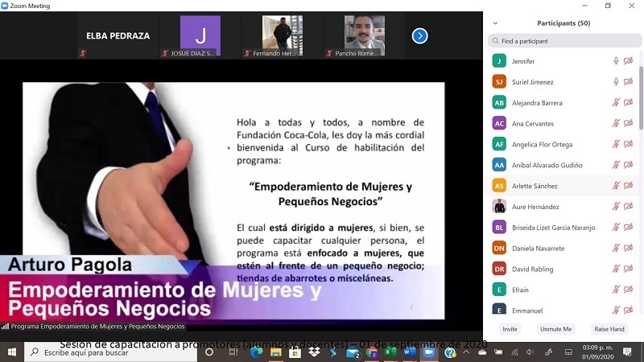Open Task View on the taskbar
The height and width of the screenshot is (362, 644).
pyautogui.click(x=233, y=352)
